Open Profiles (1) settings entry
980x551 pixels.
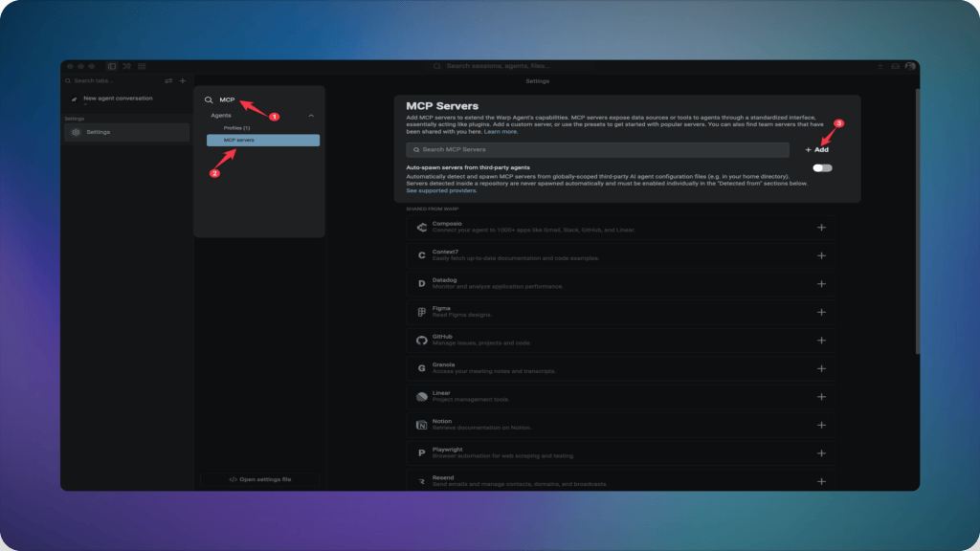tap(237, 128)
